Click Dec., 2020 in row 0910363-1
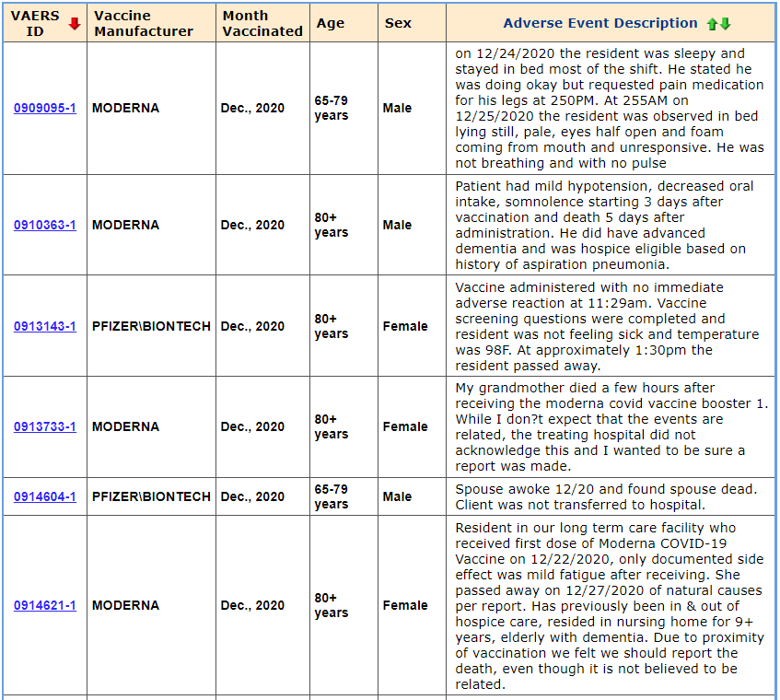 point(252,225)
